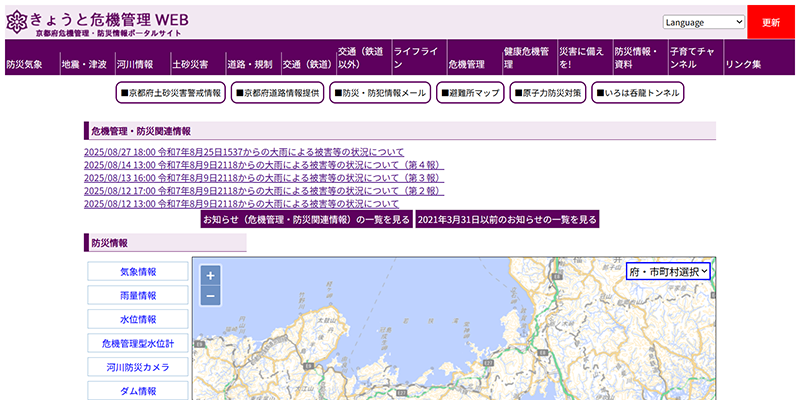Open the リンク集 menu
This screenshot has height=400, width=800.
pyautogui.click(x=759, y=57)
